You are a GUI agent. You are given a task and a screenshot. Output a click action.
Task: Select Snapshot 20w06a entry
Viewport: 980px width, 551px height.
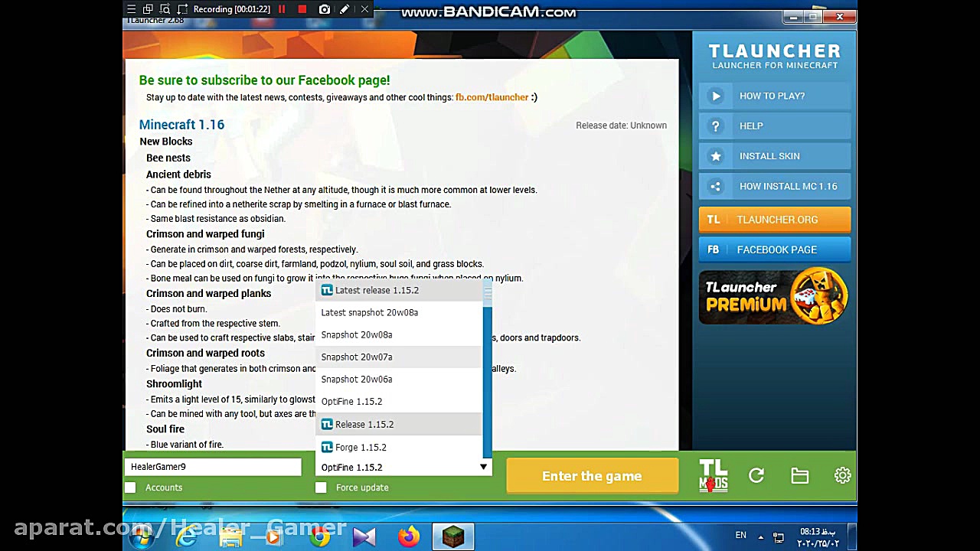click(x=399, y=379)
